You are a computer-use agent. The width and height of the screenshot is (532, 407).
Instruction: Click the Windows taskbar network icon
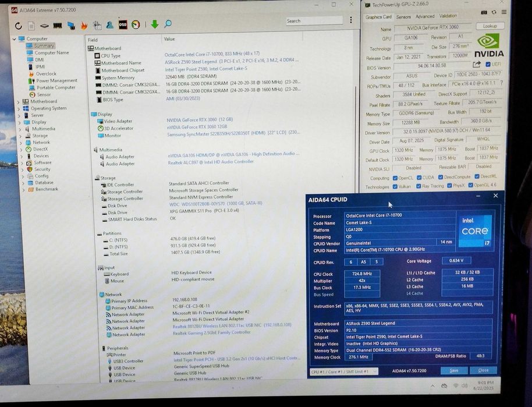(x=456, y=386)
